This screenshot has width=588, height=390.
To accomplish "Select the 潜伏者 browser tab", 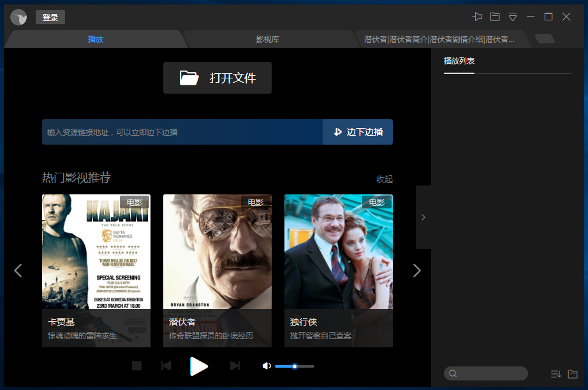I will 443,40.
